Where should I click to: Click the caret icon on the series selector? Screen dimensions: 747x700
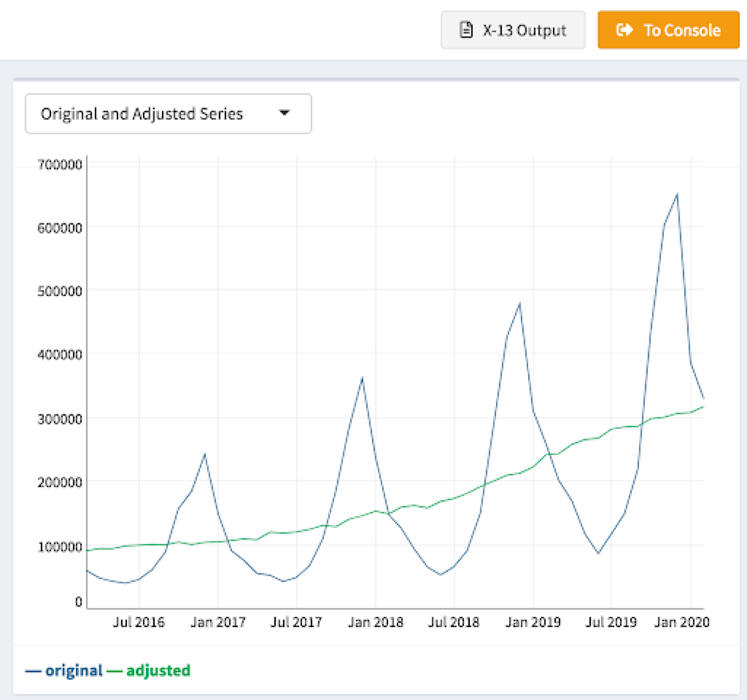tap(284, 113)
